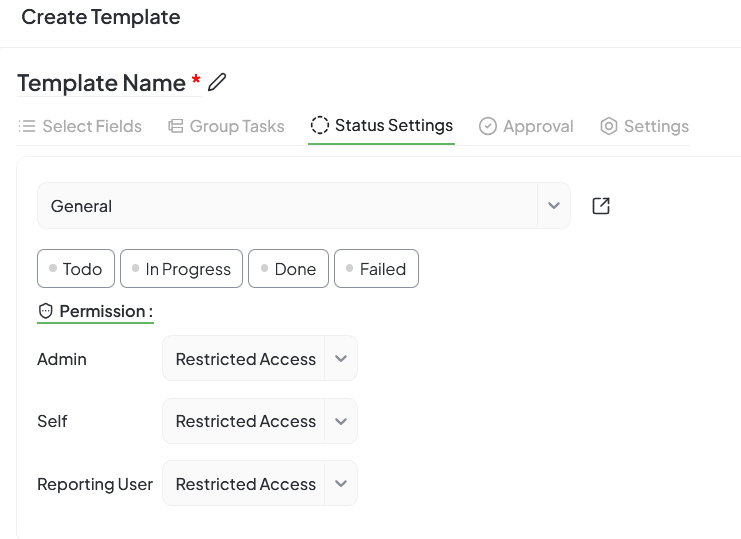
Task: Click the Template Name title field
Action: tap(102, 83)
